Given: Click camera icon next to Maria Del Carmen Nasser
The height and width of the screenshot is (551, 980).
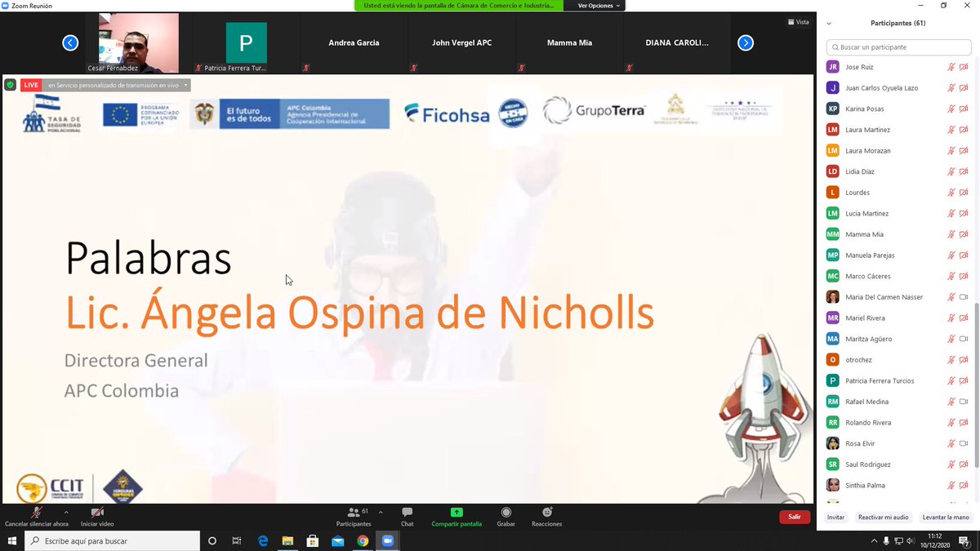Looking at the screenshot, I should tap(963, 297).
